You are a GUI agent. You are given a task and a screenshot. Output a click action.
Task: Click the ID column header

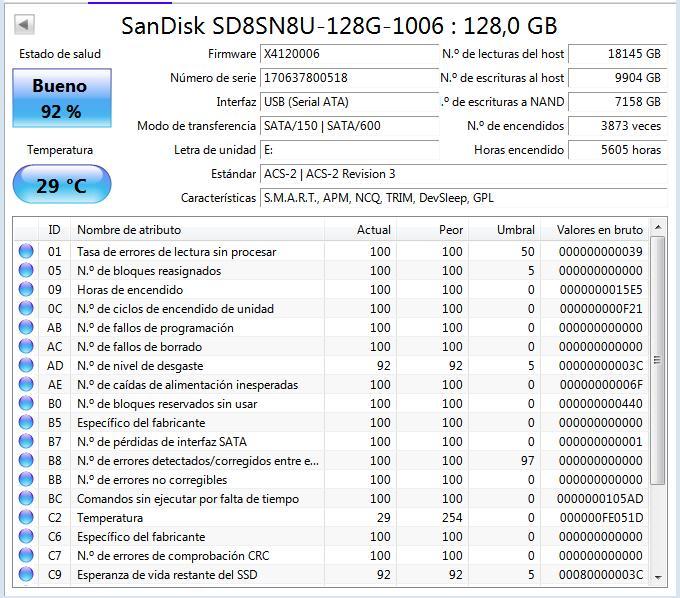(x=54, y=230)
